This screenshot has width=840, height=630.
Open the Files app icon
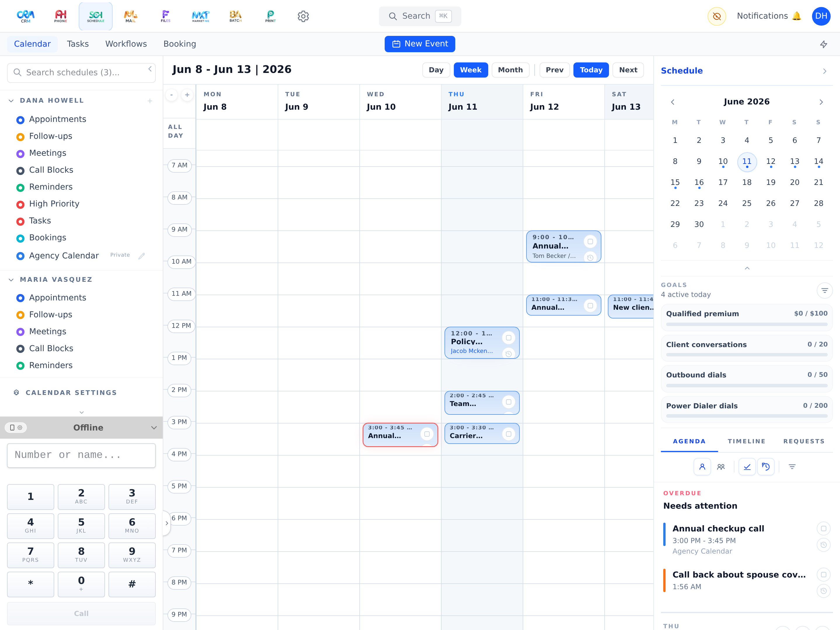(166, 16)
